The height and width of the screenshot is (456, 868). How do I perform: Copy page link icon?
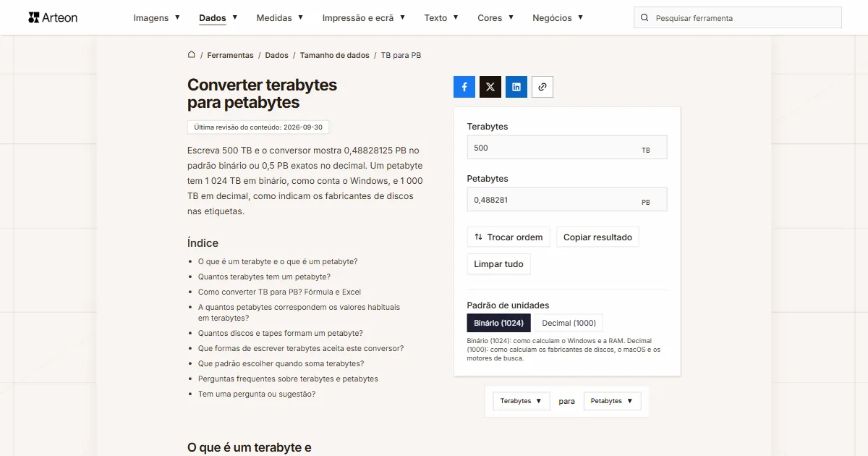pyautogui.click(x=542, y=87)
